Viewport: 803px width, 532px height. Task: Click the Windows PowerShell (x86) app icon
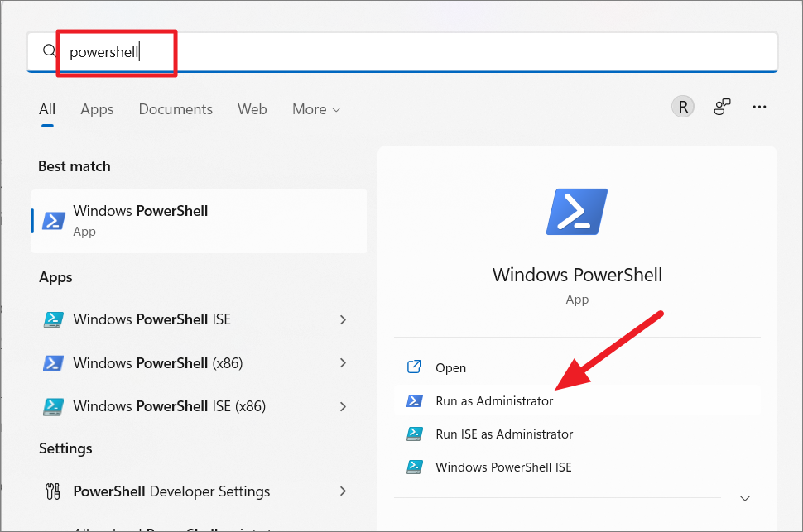(x=53, y=363)
